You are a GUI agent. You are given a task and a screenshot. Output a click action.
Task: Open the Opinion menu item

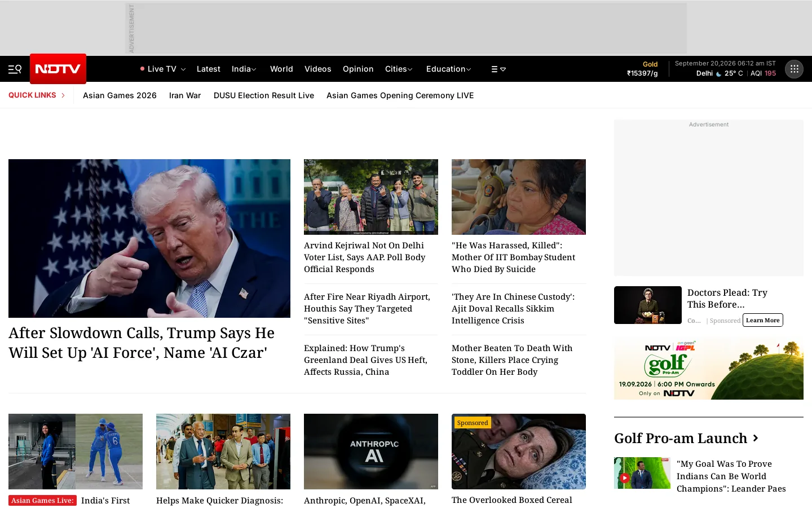pos(358,69)
